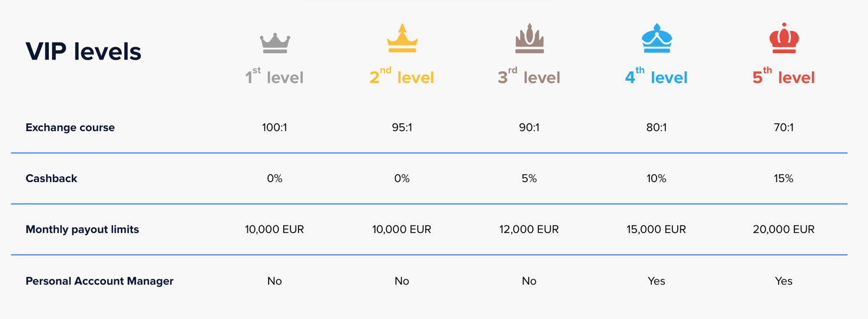Screen dimensions: 868x319
Task: Click the yellow 2nd level crown icon
Action: point(402,38)
